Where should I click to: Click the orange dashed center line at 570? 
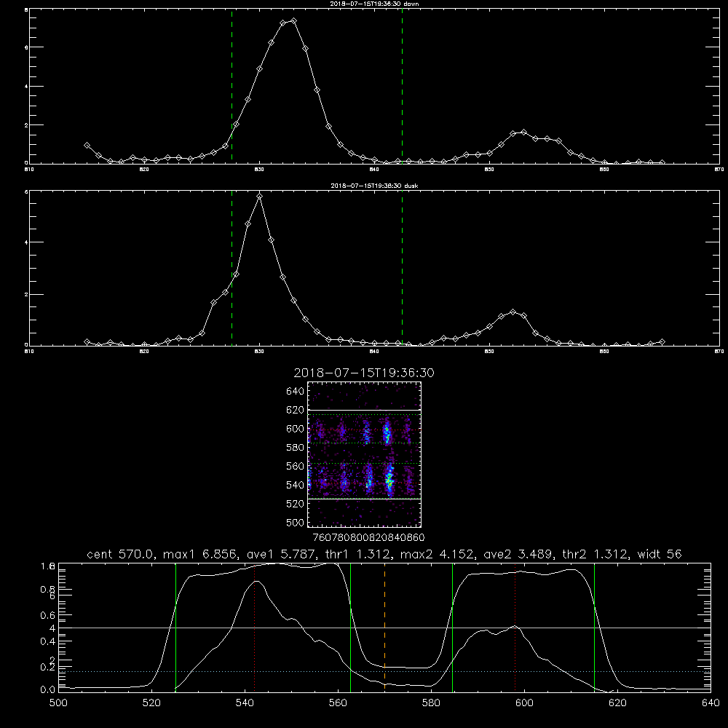click(x=384, y=627)
